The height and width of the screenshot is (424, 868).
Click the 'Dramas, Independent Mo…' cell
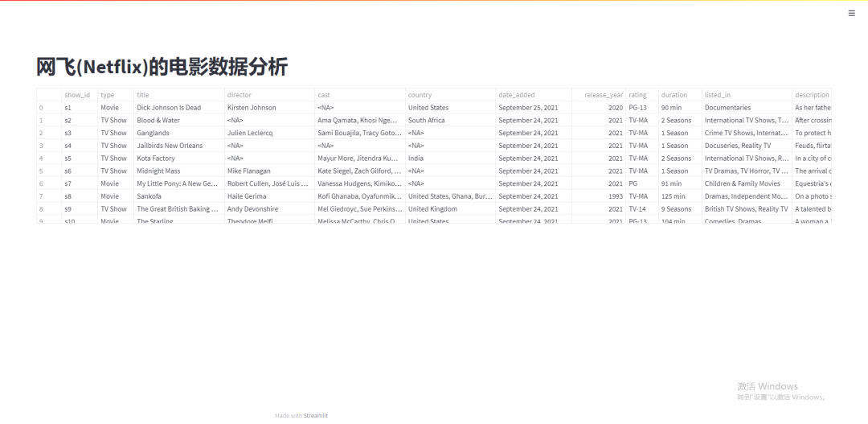pyautogui.click(x=747, y=196)
